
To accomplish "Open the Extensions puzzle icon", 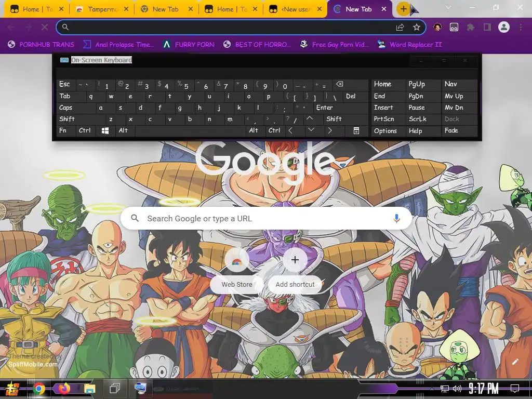I will [471, 27].
